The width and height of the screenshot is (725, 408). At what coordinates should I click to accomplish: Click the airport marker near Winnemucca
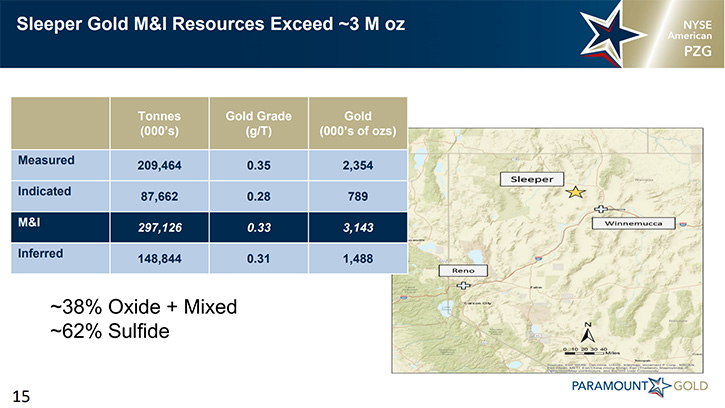(x=601, y=209)
